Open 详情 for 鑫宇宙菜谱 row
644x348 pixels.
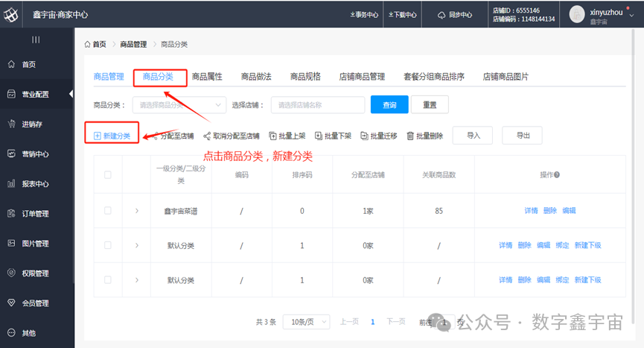click(x=531, y=211)
